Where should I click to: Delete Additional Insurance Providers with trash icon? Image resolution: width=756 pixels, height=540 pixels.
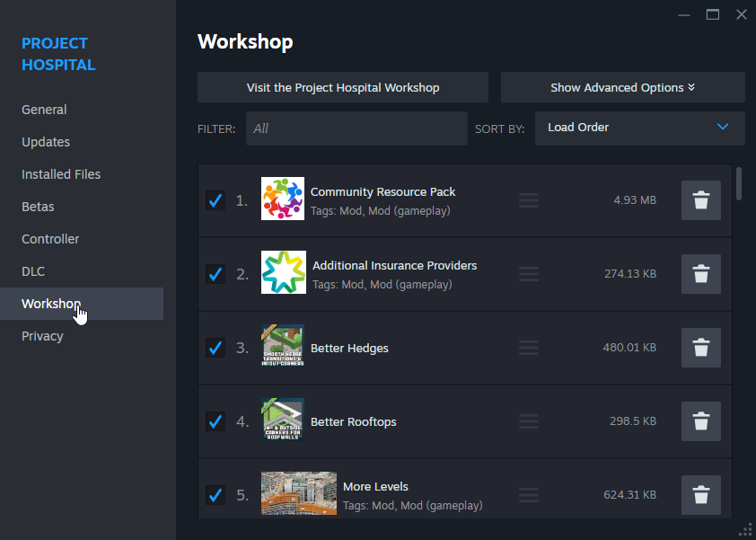pos(701,274)
